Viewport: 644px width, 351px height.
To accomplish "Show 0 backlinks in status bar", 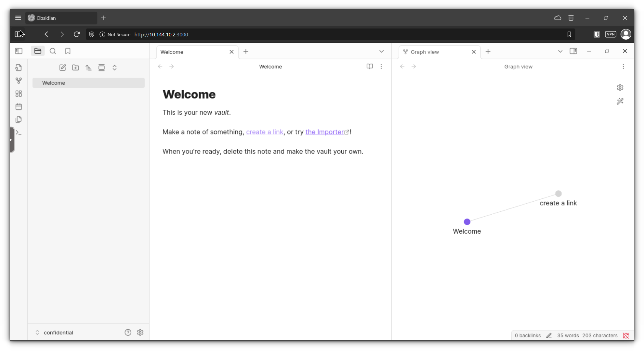I will [x=528, y=335].
